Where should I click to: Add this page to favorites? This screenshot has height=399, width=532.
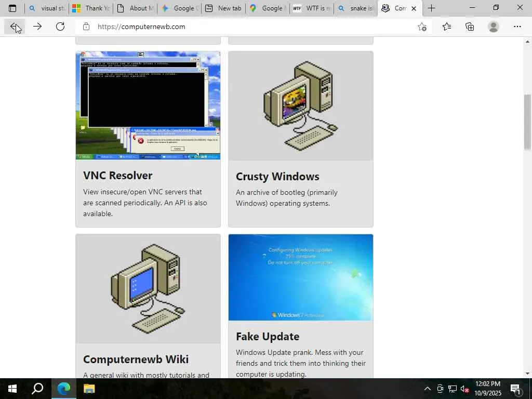click(422, 26)
